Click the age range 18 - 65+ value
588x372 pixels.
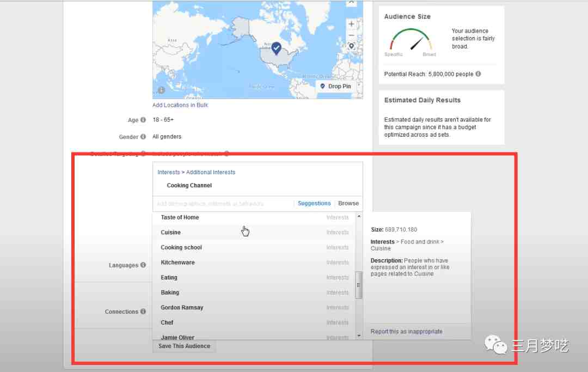pos(163,120)
